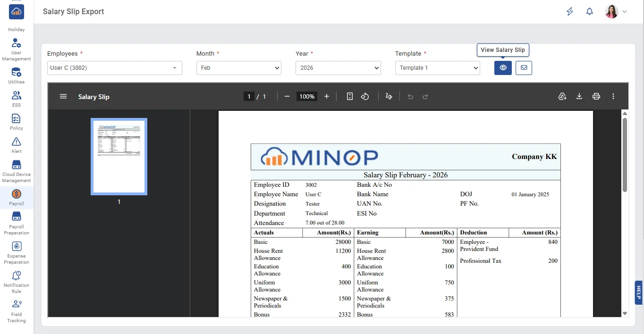Expand the Template dropdown
Viewport: 644px width, 334px height.
[x=437, y=68]
